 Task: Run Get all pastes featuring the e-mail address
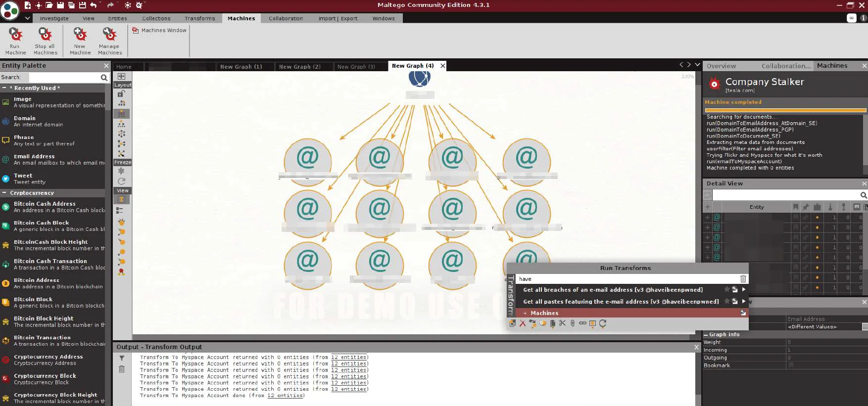click(621, 302)
